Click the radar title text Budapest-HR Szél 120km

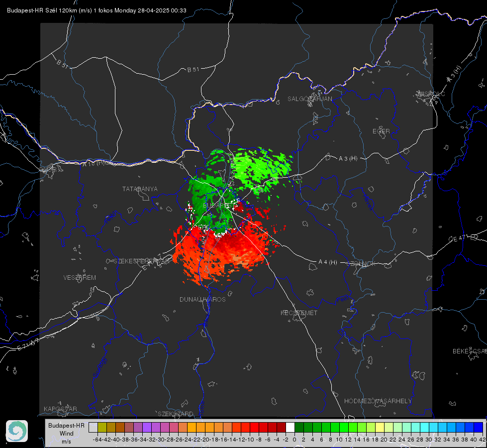tap(42, 10)
